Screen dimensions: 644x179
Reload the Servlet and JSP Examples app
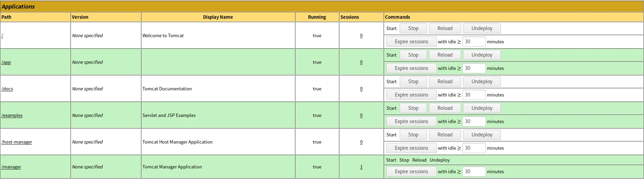(x=445, y=108)
